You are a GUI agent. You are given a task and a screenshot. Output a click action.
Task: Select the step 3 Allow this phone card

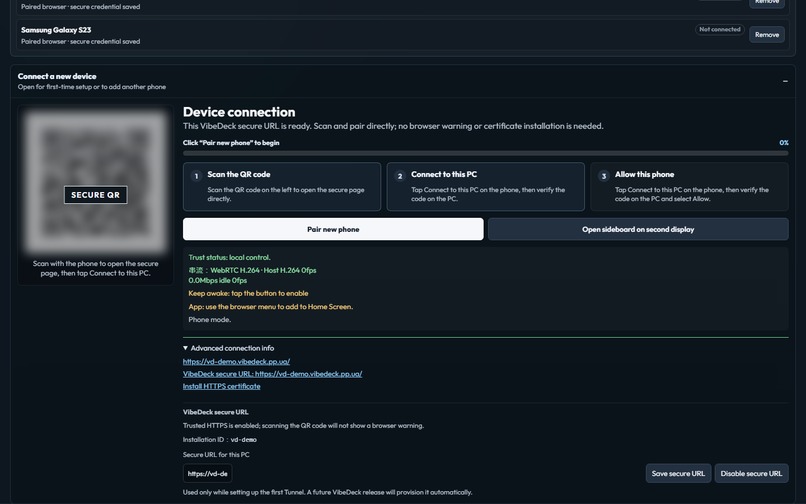(689, 187)
